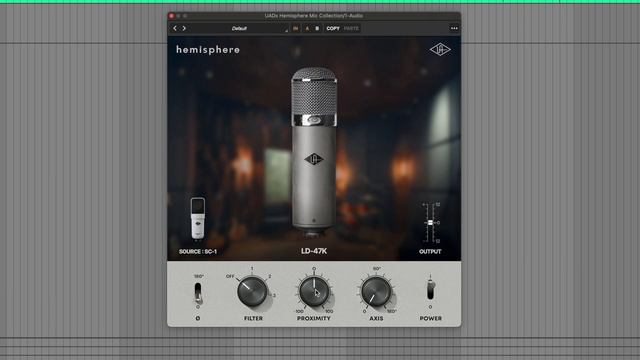This screenshot has width=640, height=360.
Task: Click the AXIS label text
Action: [376, 318]
